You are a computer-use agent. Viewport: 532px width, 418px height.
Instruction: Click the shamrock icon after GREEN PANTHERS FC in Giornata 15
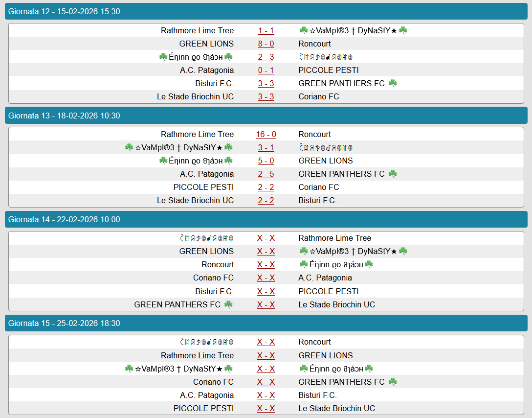coord(393,382)
